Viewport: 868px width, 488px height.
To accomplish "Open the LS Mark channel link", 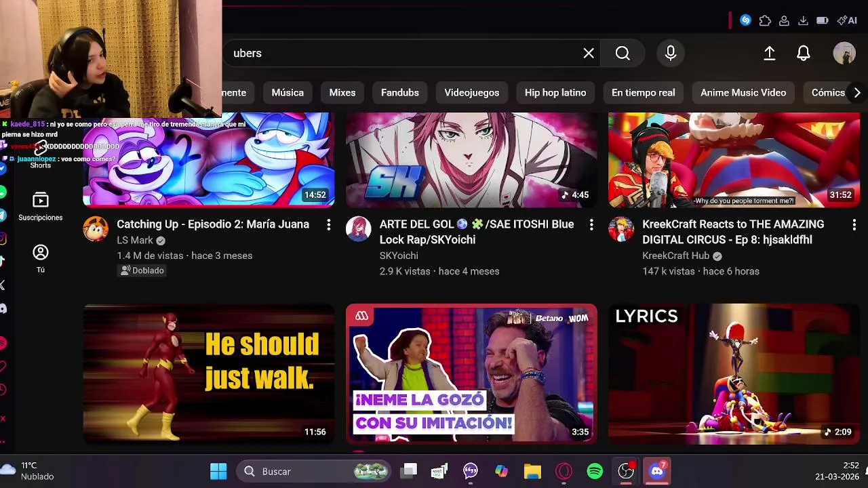I will [x=135, y=240].
